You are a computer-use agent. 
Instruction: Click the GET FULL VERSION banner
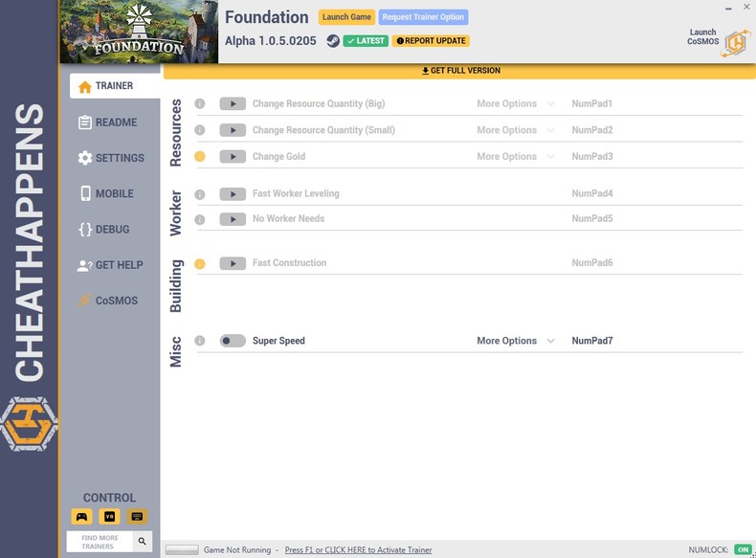[x=460, y=71]
